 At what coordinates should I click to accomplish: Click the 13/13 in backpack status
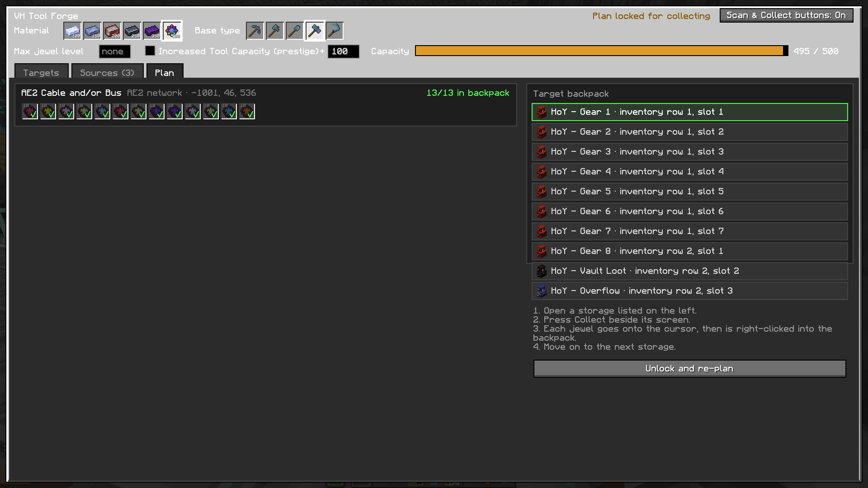click(468, 93)
